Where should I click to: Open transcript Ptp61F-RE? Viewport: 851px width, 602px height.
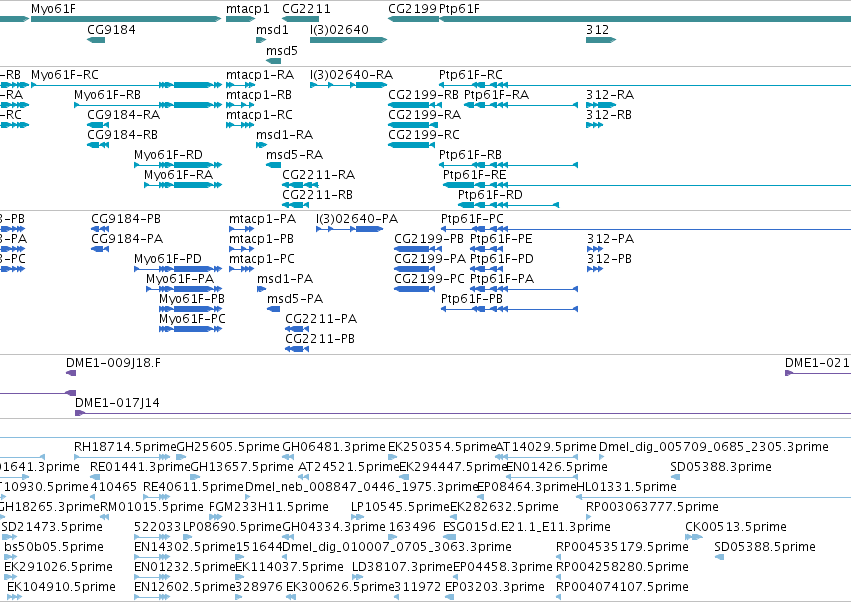474,175
